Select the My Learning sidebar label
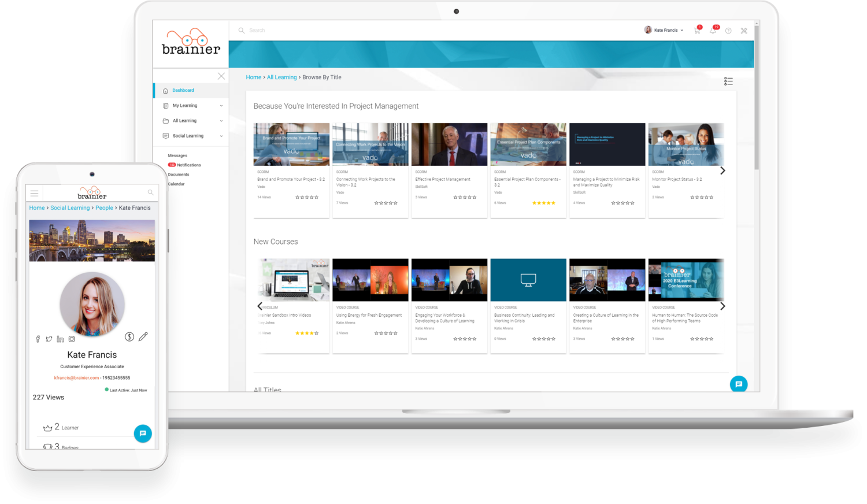 point(185,106)
